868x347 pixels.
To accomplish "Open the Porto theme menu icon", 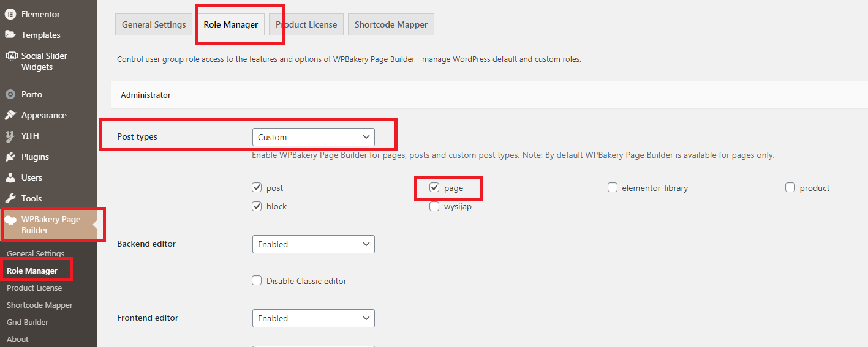I will pos(10,94).
